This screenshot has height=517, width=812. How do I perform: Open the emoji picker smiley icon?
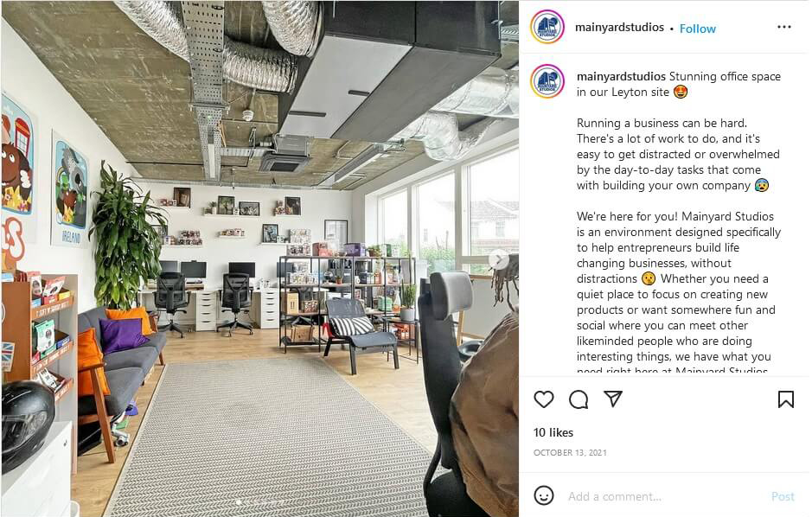(544, 495)
